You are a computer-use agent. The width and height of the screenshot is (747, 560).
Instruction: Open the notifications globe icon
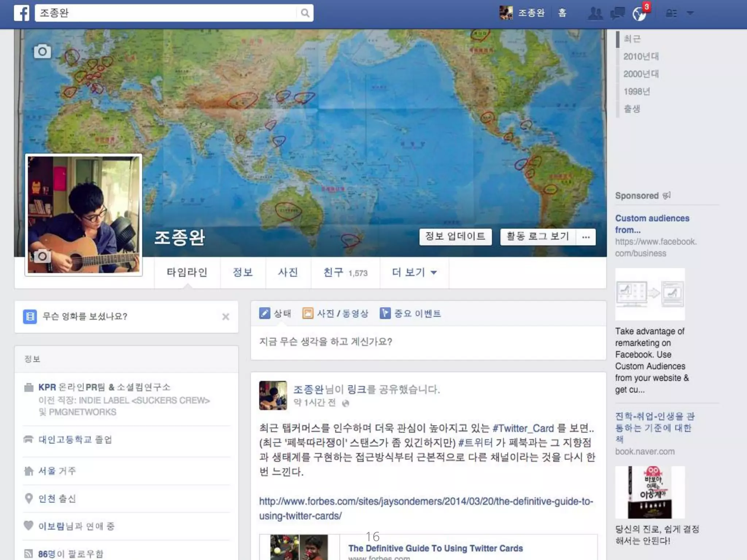639,14
